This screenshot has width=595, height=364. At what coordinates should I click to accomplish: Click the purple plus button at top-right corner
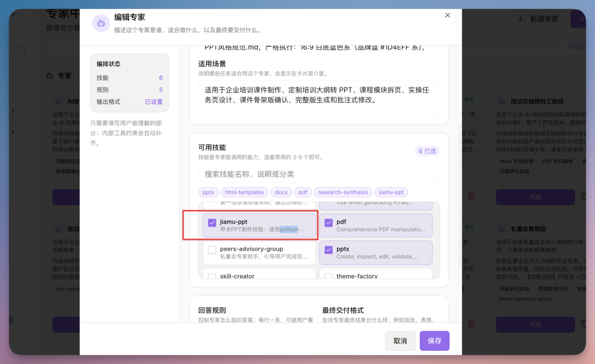(x=578, y=19)
